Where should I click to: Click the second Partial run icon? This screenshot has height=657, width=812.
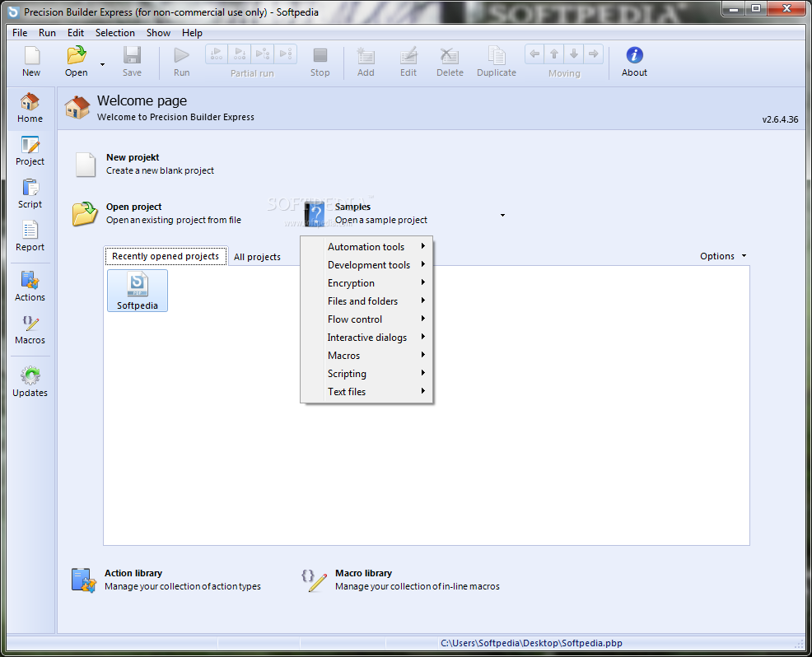pyautogui.click(x=240, y=54)
